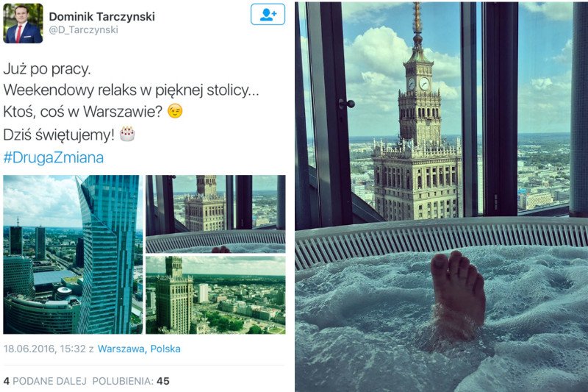Image resolution: width=588 pixels, height=392 pixels.
Task: View the Polubienia 45 likes count
Action: [x=131, y=381]
